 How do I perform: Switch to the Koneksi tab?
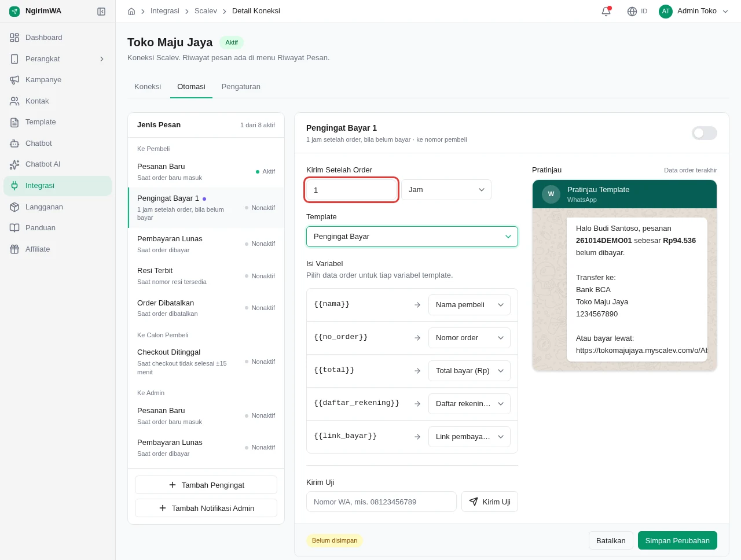tap(148, 87)
